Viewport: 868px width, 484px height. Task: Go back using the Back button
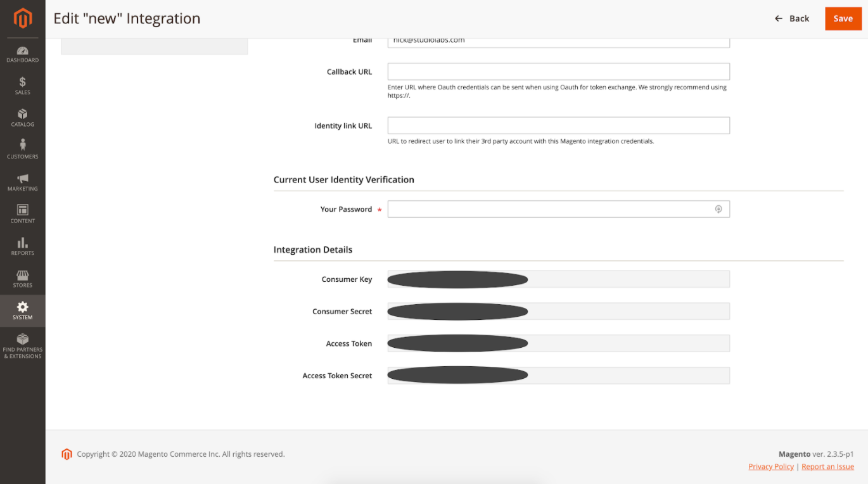792,18
